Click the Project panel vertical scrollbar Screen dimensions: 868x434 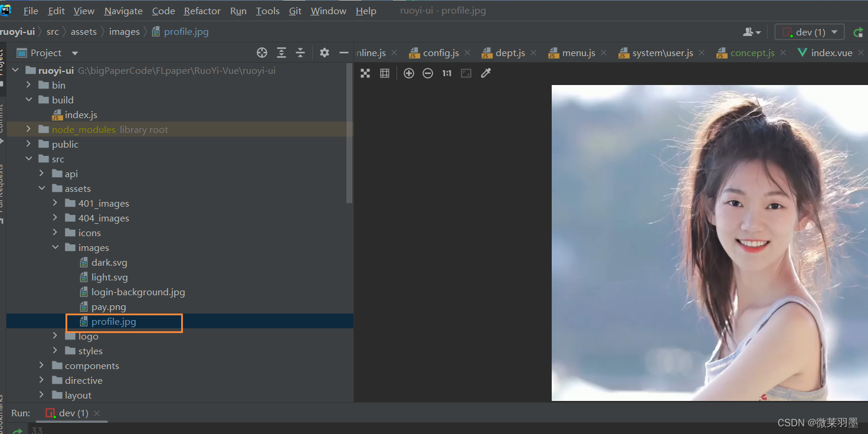click(x=351, y=133)
